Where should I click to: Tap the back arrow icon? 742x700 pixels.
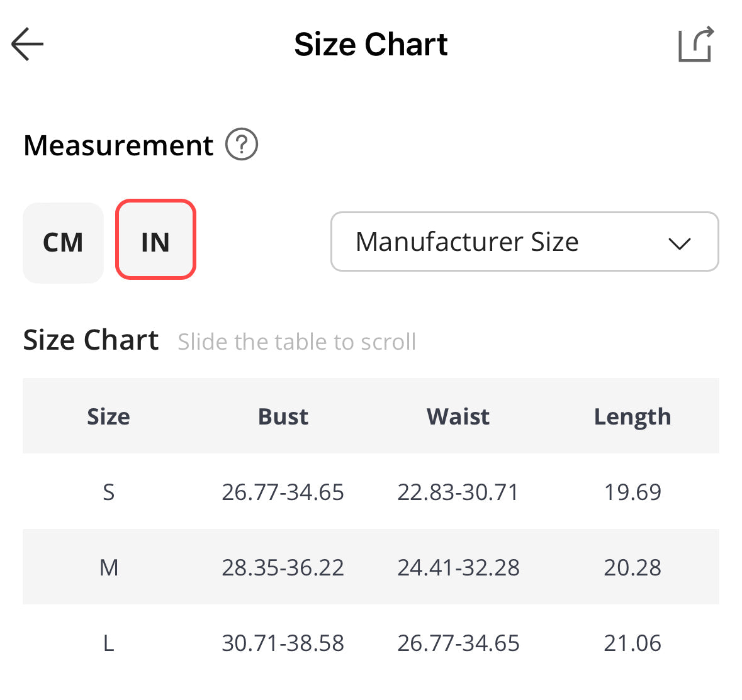(28, 44)
